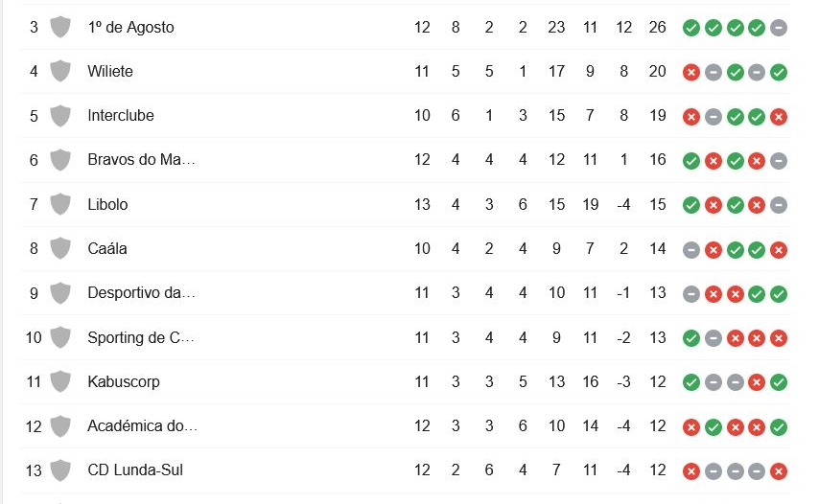The width and height of the screenshot is (819, 504).
Task: Click 1º de Agosto's grey draw icon
Action: coord(779,28)
